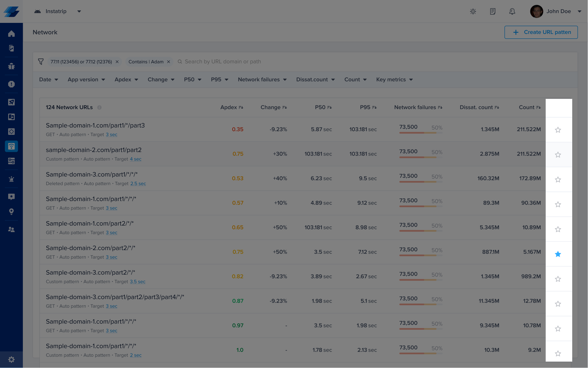Click info icon beside 124 Network URLs

[x=99, y=107]
